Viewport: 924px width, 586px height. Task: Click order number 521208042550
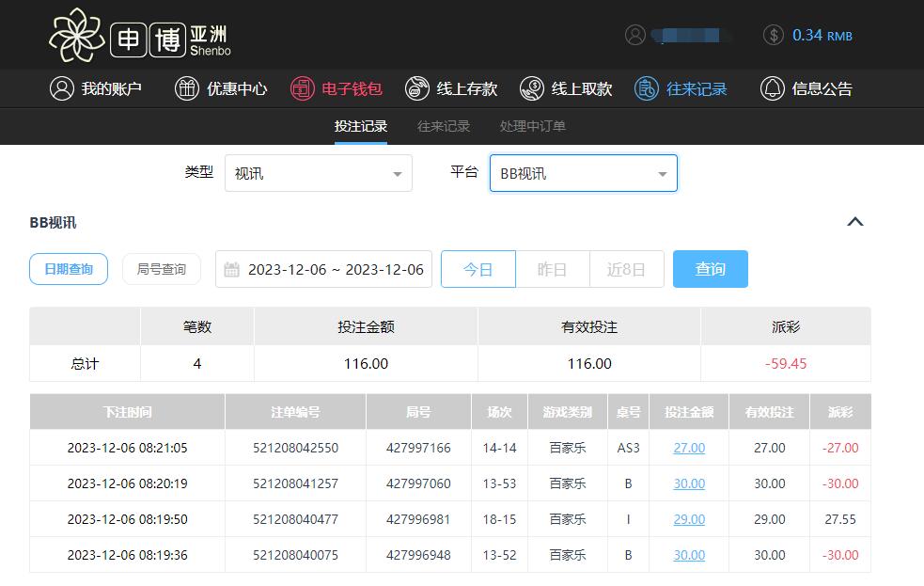coord(295,448)
